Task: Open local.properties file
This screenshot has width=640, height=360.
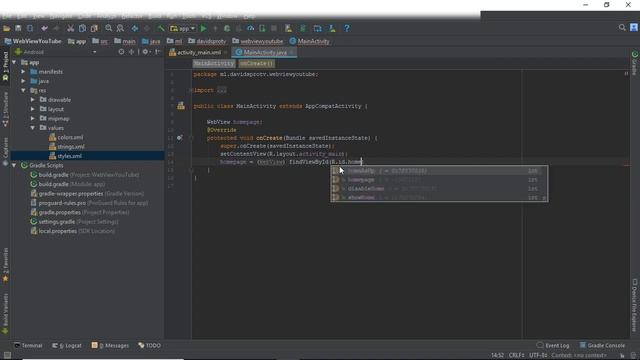Action: click(x=73, y=231)
